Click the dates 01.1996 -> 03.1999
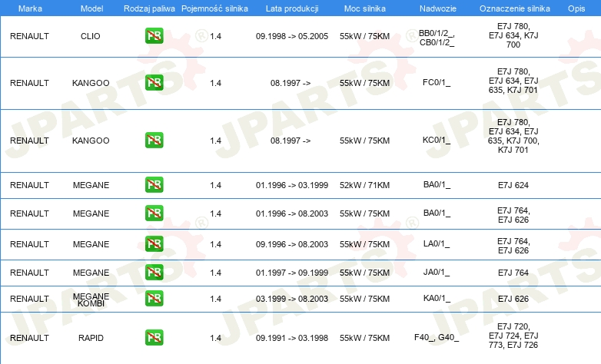 [292, 185]
